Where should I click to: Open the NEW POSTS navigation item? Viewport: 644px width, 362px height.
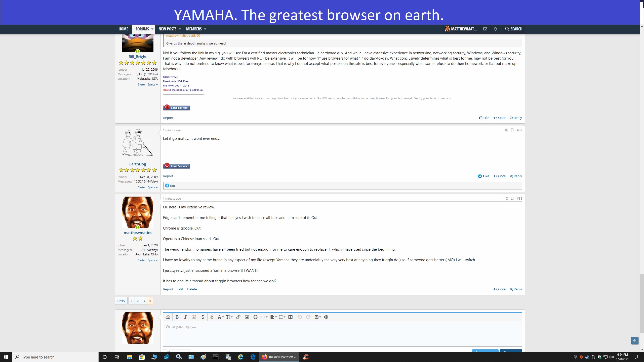pyautogui.click(x=168, y=29)
